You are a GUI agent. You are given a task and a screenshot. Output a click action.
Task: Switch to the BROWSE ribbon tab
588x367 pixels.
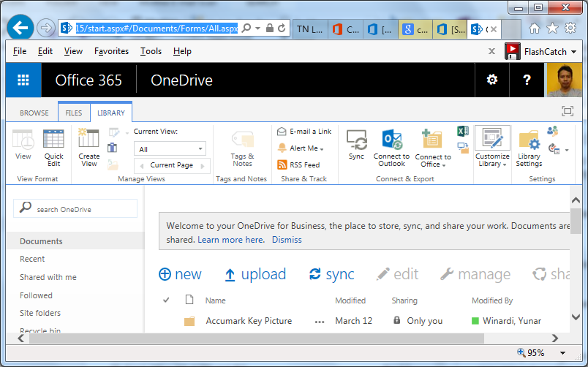click(x=34, y=113)
